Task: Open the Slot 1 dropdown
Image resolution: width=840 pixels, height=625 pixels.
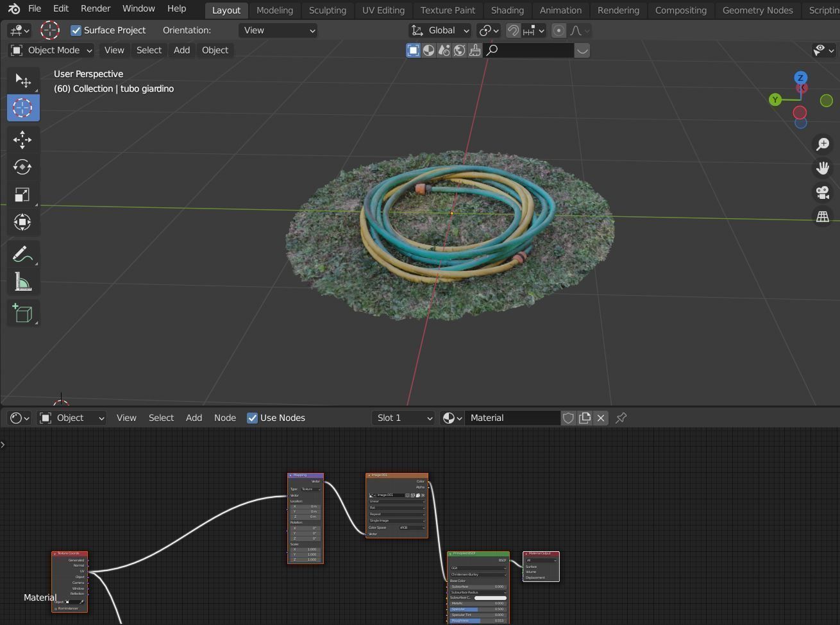Action: [403, 418]
